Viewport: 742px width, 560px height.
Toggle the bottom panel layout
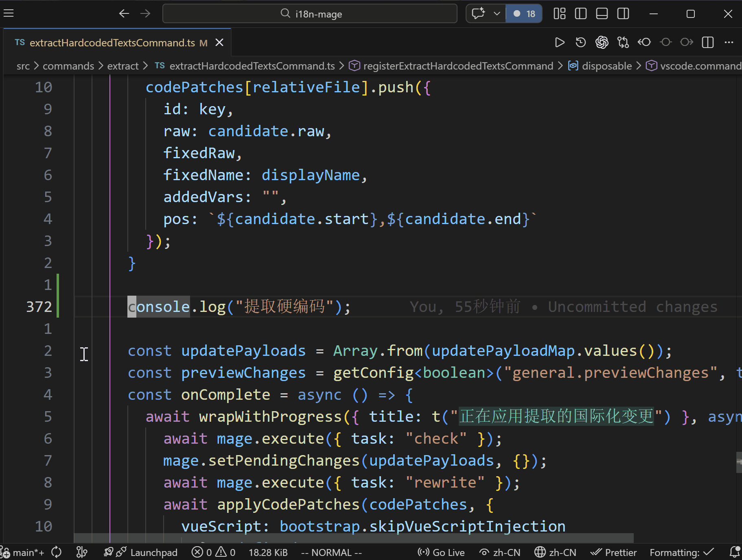point(602,14)
